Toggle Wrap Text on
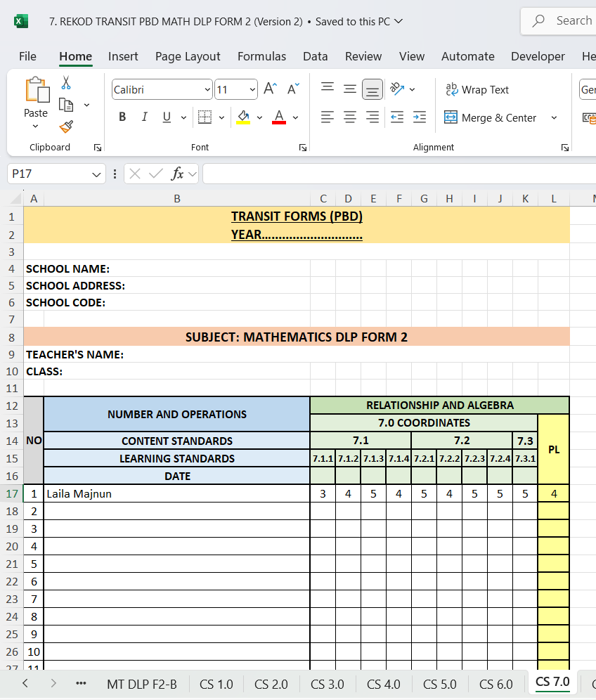This screenshot has width=596, height=700. point(477,90)
